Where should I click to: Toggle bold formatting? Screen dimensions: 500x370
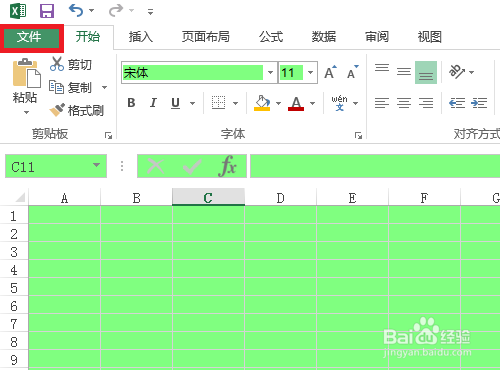pyautogui.click(x=131, y=103)
